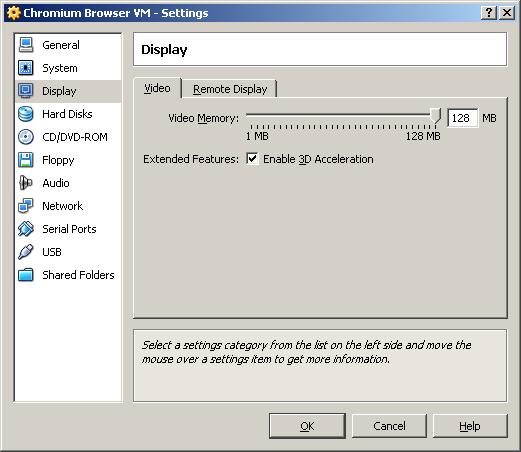521x452 pixels.
Task: Click the Display screen icon
Action: point(26,91)
